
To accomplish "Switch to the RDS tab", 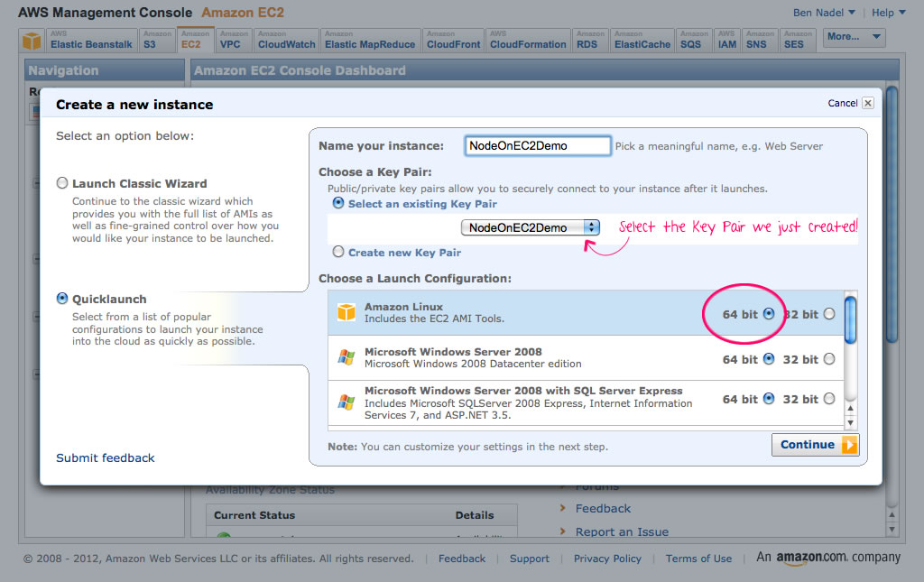I will (590, 40).
